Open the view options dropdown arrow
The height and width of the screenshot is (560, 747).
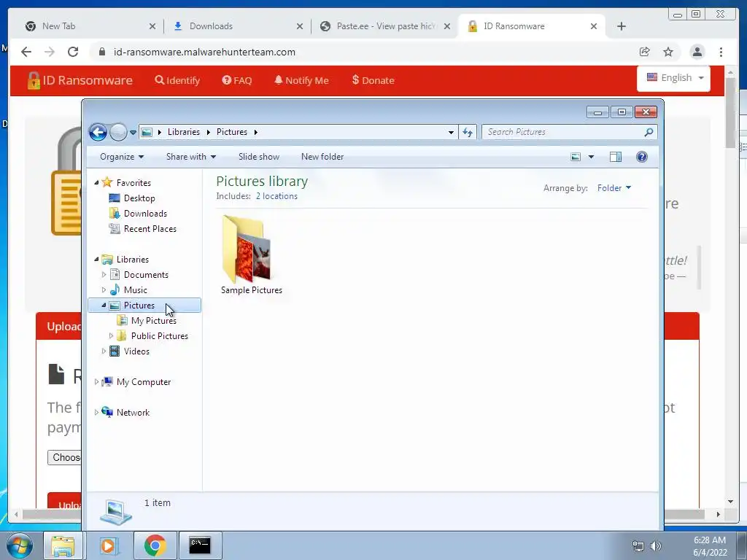click(x=591, y=157)
